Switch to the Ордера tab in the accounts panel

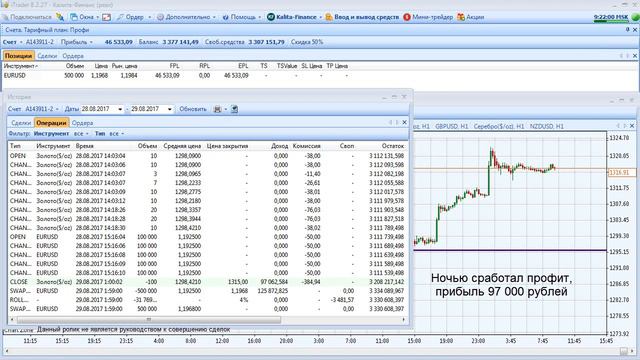tap(73, 56)
